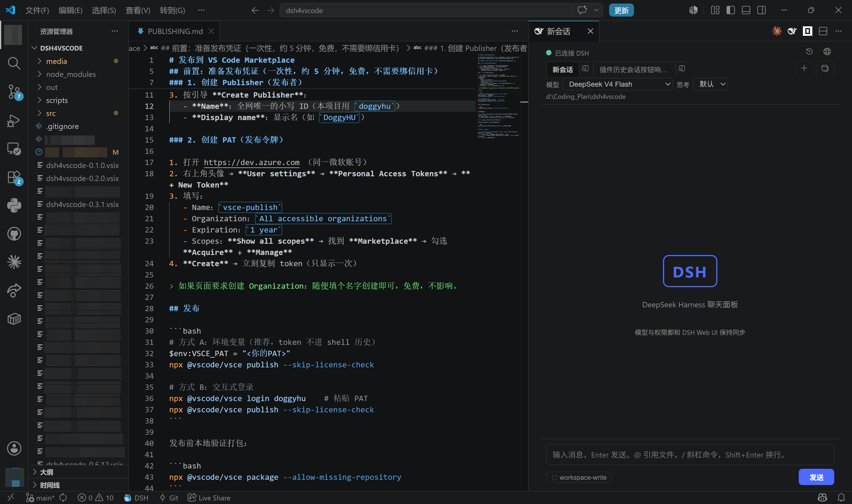This screenshot has height=504, width=852.
Task: Open the 思考 默认 dropdown
Action: coord(710,84)
